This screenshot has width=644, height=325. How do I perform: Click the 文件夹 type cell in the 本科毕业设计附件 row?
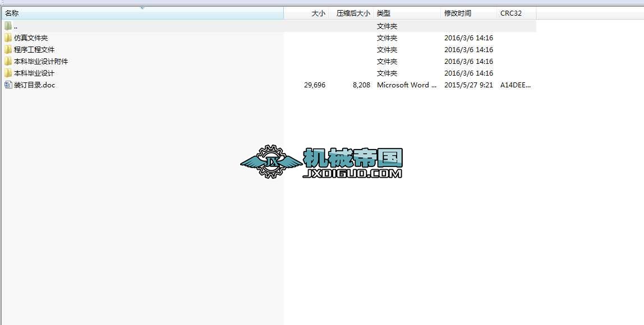tap(387, 62)
